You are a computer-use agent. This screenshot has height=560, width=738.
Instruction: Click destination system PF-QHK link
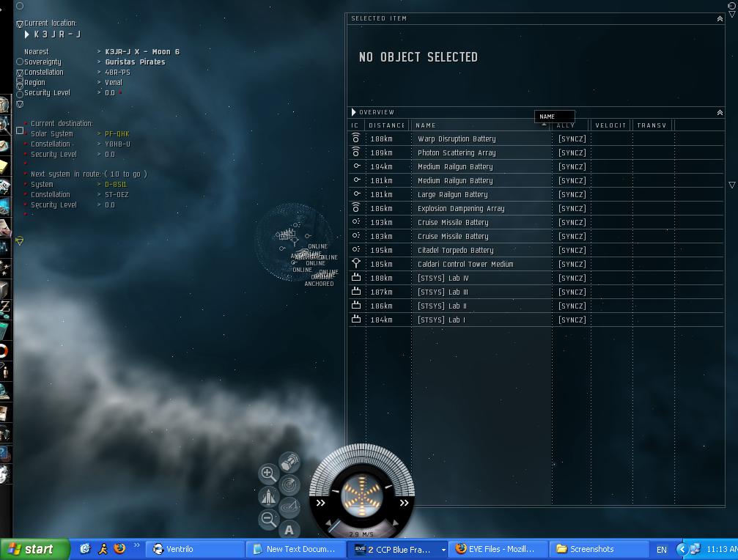117,133
